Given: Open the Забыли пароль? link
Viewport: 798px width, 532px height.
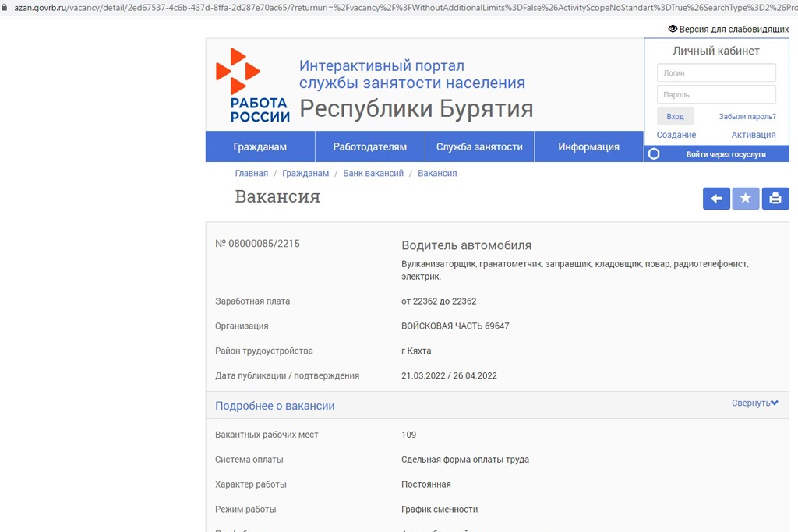Looking at the screenshot, I should click(747, 117).
